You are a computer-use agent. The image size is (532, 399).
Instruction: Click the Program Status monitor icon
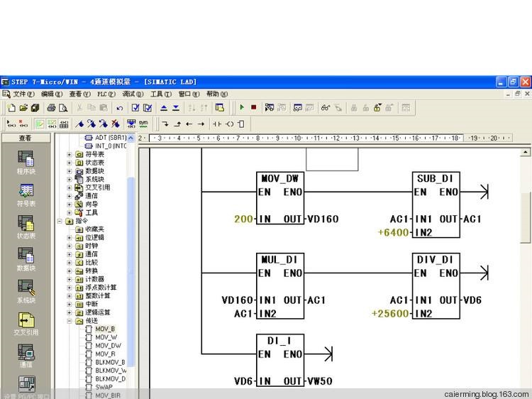270,108
